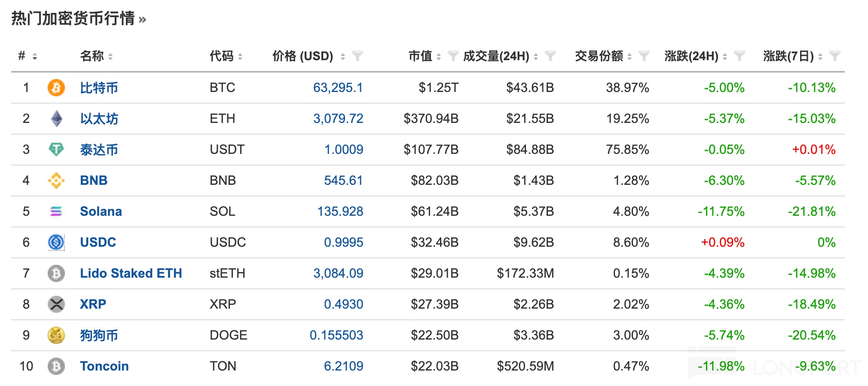Open the 涨跌(24H) filter funnel
The image size is (868, 386).
point(739,56)
